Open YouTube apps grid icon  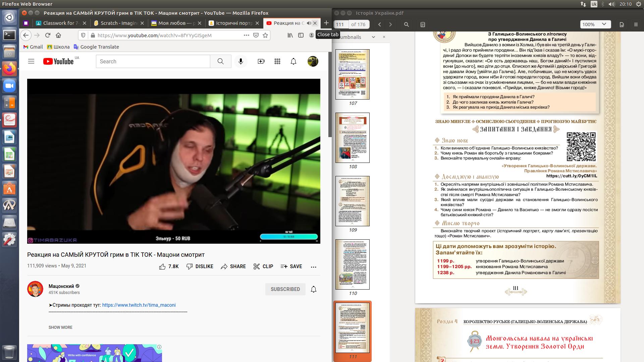point(277,61)
